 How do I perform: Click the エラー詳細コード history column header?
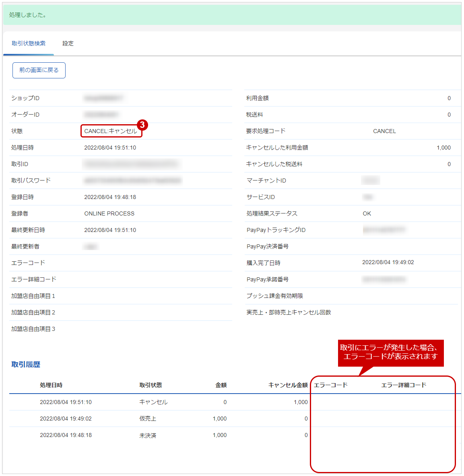(x=404, y=385)
